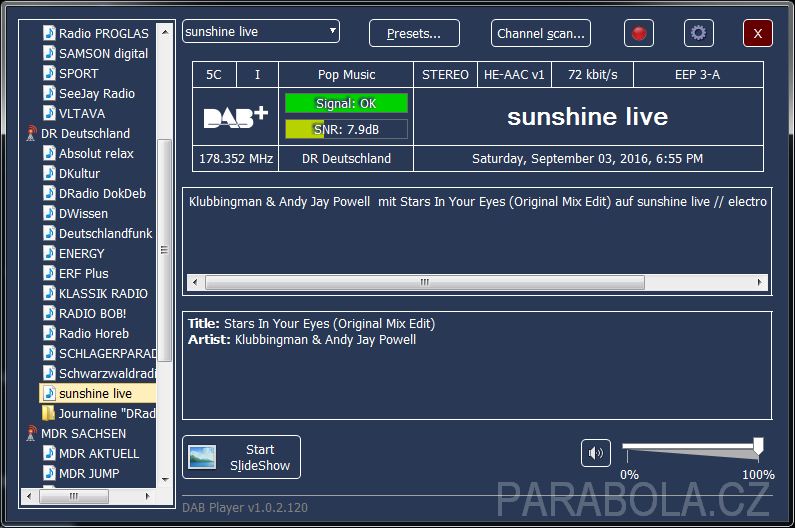Click the music note icon beside DRadio DokDeb
Screen dimensions: 796x528
pyautogui.click(x=49, y=193)
